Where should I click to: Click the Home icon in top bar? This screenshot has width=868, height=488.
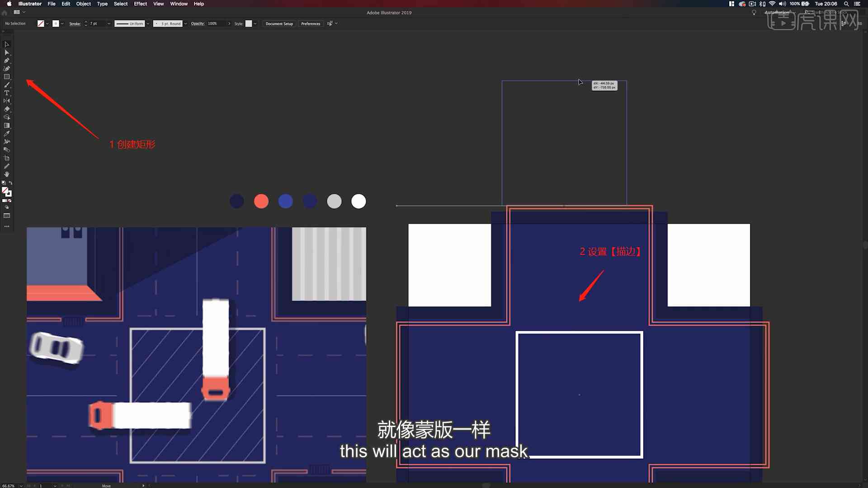click(5, 13)
